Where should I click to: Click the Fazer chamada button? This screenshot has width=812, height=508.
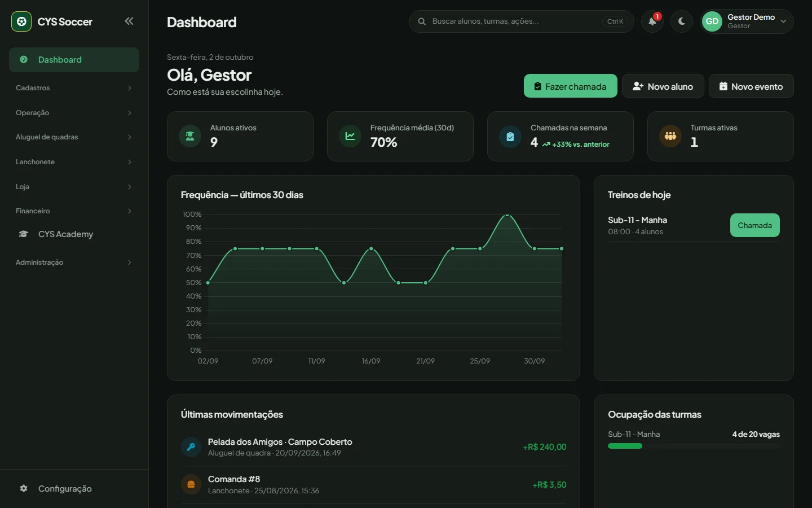(571, 86)
